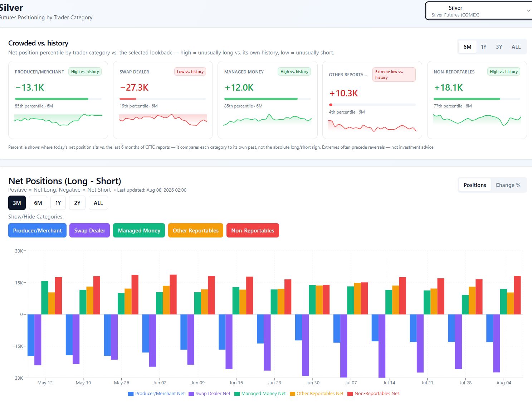Viewport: 532px width, 413px height.
Task: Select 1Y lookback in Crowded vs. history
Action: tap(484, 47)
